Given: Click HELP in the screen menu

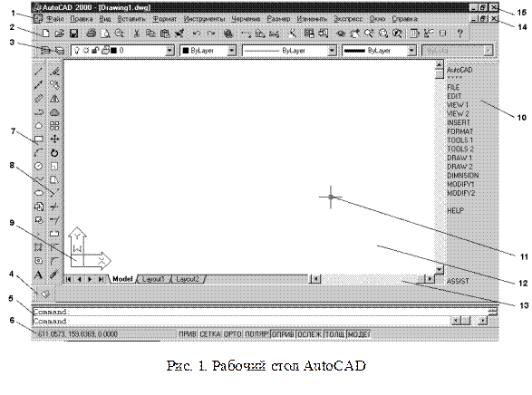Looking at the screenshot, I should (455, 210).
